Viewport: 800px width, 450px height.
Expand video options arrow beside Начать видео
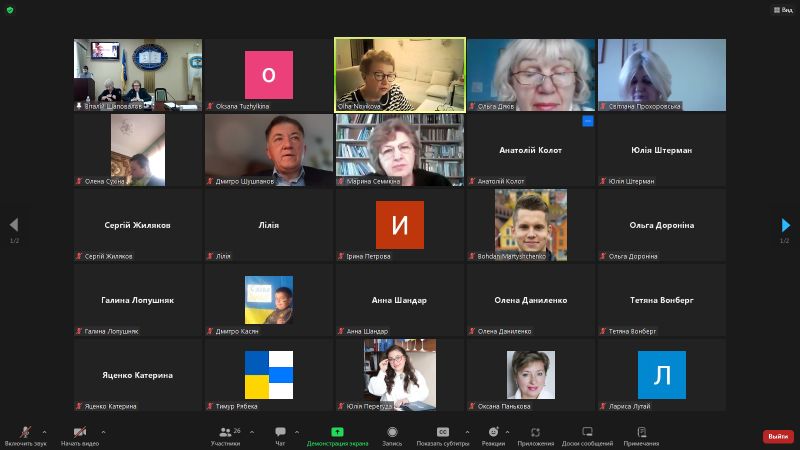coord(103,432)
